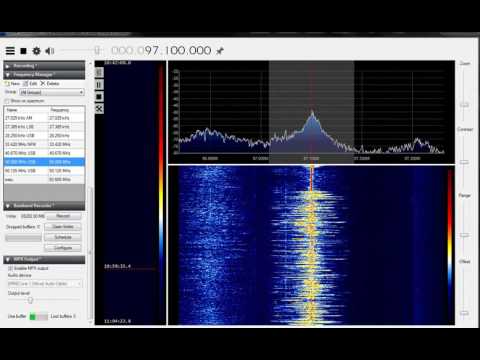Click Edit in Frequency Manager

coord(30,83)
